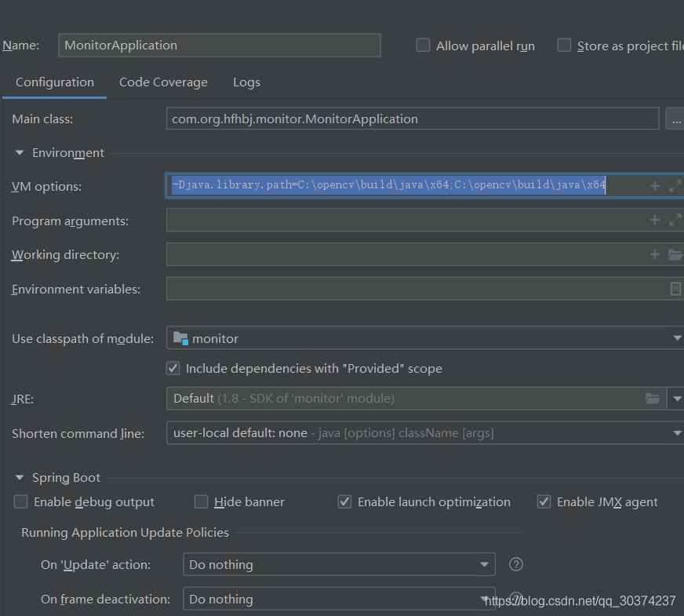Check the Hide banner option

[201, 501]
